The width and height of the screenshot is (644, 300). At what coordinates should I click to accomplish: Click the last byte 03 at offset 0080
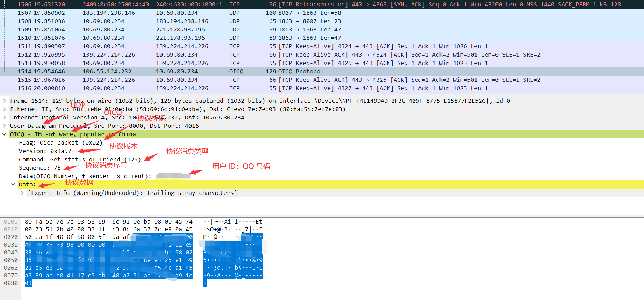point(28,283)
